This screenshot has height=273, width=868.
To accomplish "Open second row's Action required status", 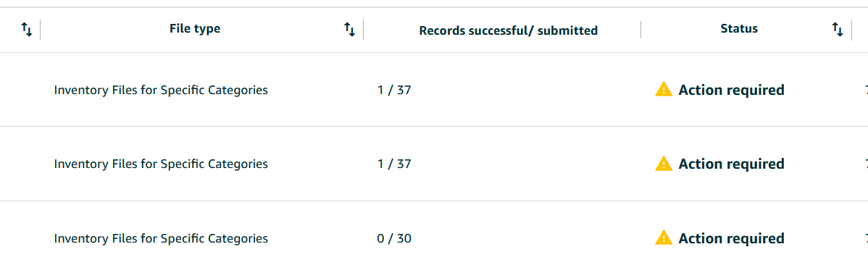I will pos(731,164).
